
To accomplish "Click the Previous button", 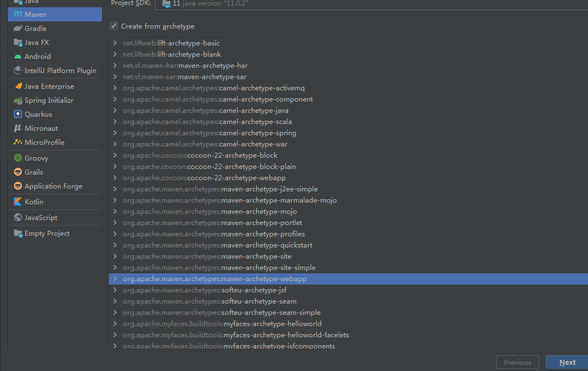I will (517, 363).
